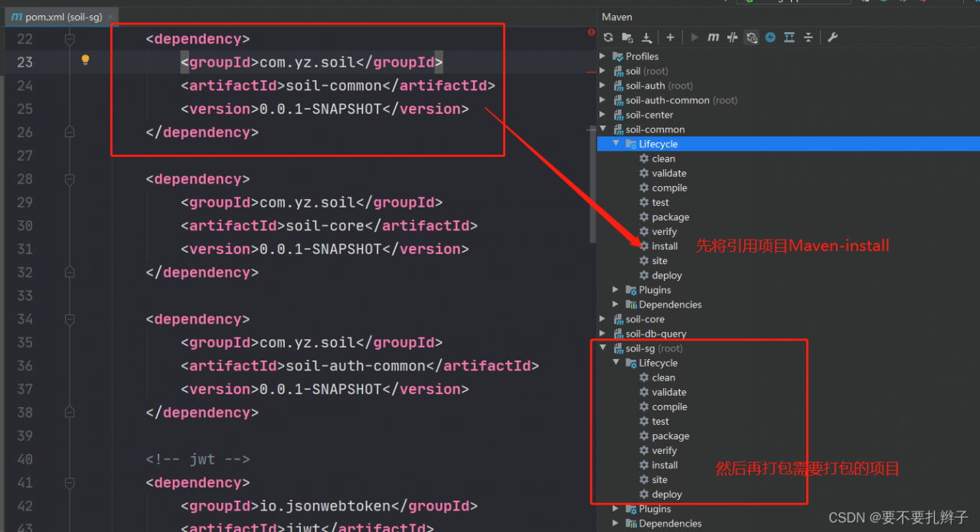Expand the soil-core module arrow

(x=603, y=318)
